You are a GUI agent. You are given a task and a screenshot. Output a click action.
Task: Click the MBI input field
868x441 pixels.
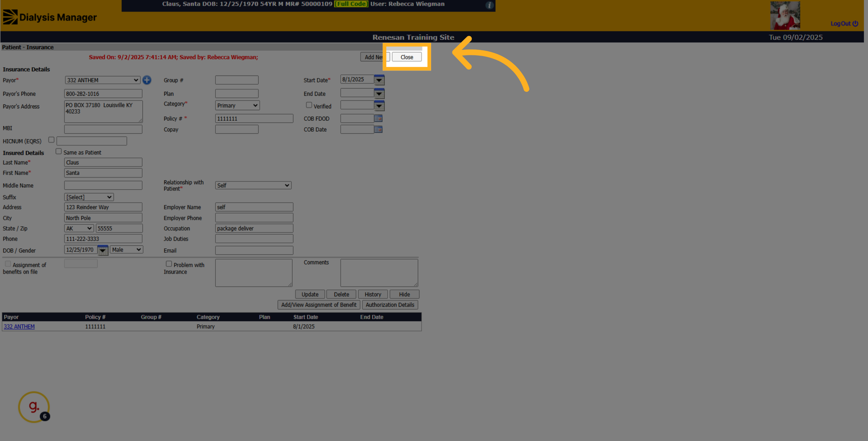pyautogui.click(x=103, y=129)
